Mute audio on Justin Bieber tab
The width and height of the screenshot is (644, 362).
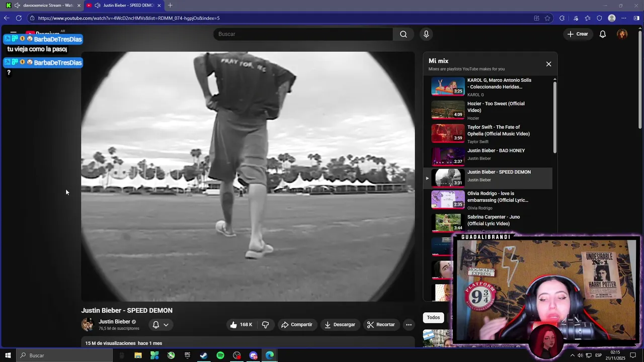pos(98,5)
